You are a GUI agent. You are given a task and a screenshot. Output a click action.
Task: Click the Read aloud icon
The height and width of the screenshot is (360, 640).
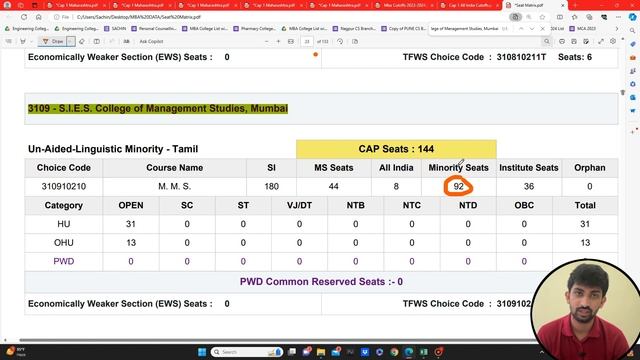click(x=127, y=41)
